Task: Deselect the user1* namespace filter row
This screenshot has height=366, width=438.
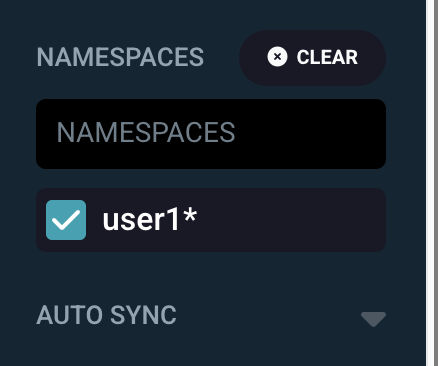Action: click(x=211, y=220)
